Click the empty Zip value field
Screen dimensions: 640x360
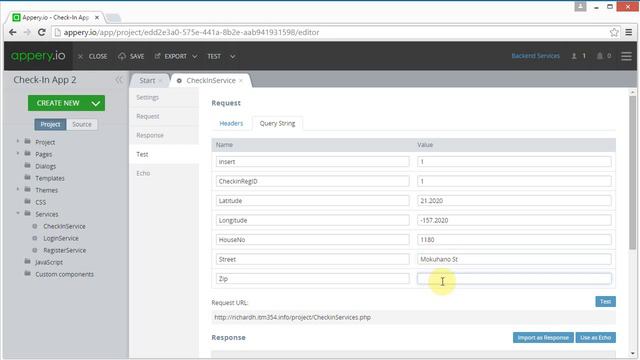pyautogui.click(x=514, y=279)
